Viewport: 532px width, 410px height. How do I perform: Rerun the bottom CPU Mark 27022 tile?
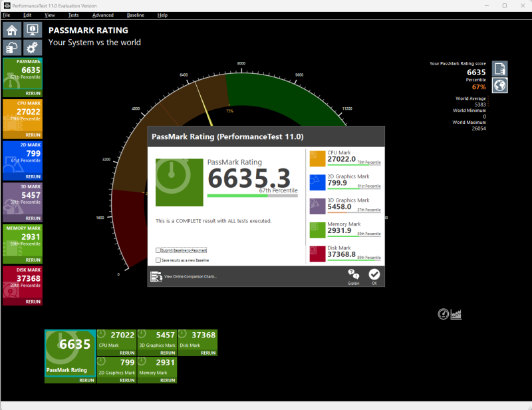coord(127,353)
